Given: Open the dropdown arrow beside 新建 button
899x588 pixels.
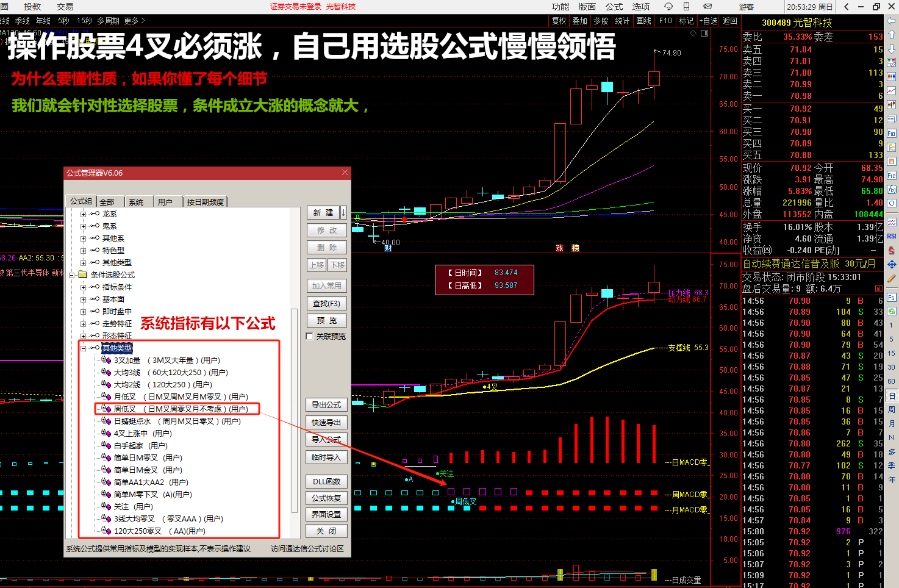Looking at the screenshot, I should tap(343, 212).
